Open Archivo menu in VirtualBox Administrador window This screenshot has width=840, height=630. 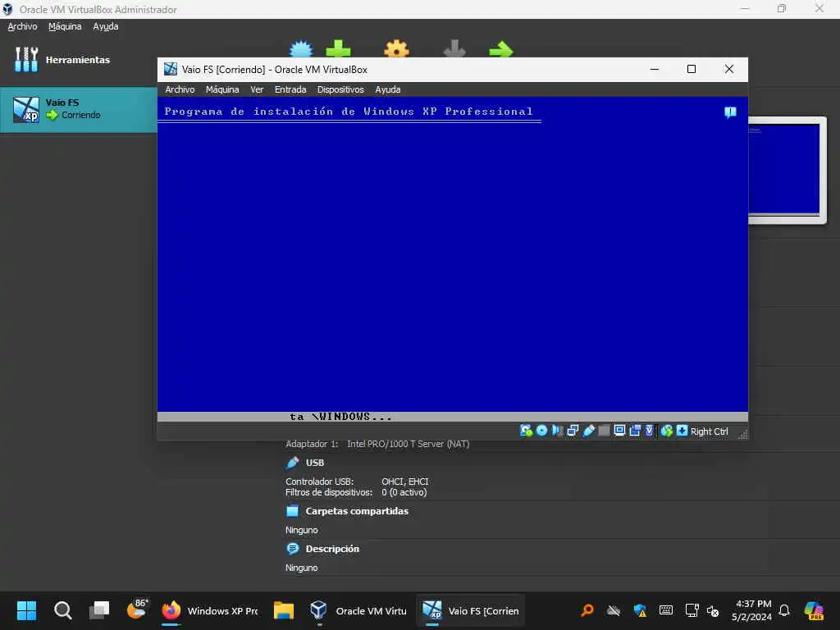click(x=22, y=26)
